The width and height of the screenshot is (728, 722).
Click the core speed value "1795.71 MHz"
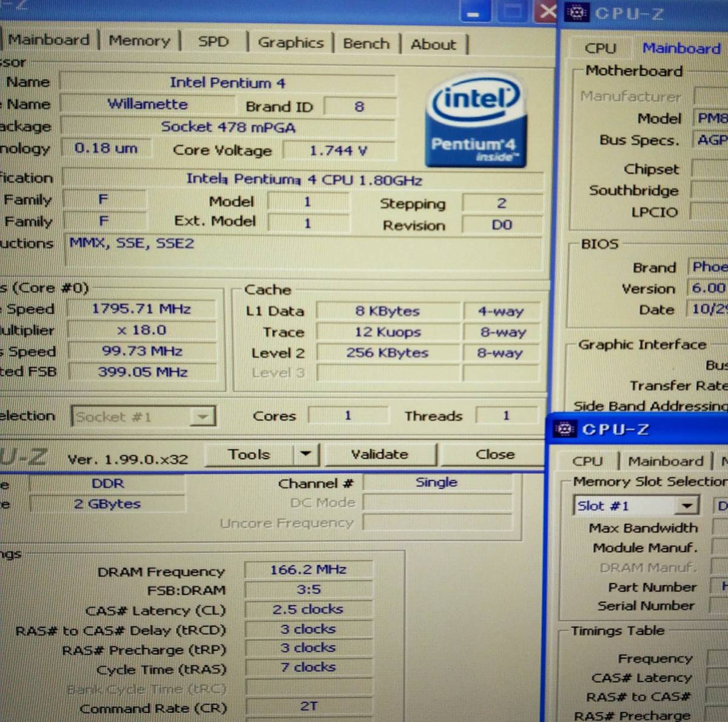pyautogui.click(x=141, y=309)
